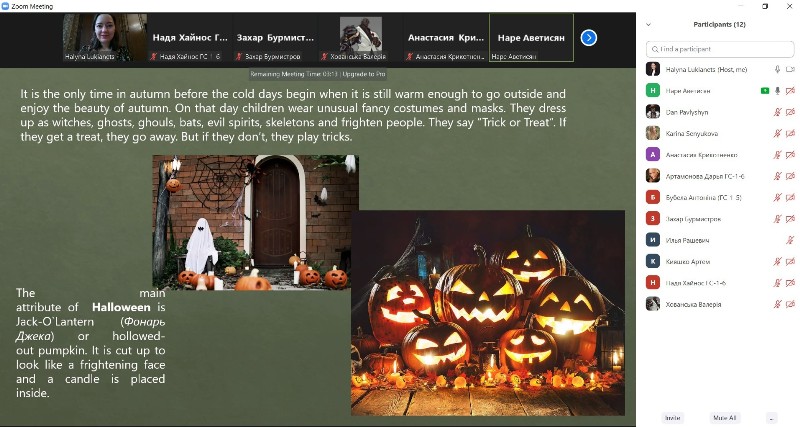Click the Zoom Meeting app icon in title bar

pyautogui.click(x=6, y=6)
